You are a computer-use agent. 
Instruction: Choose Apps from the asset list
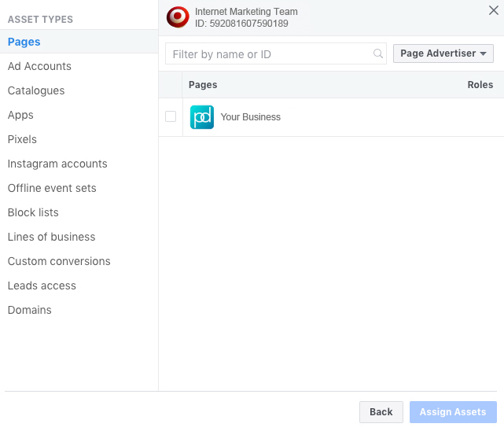coord(20,116)
